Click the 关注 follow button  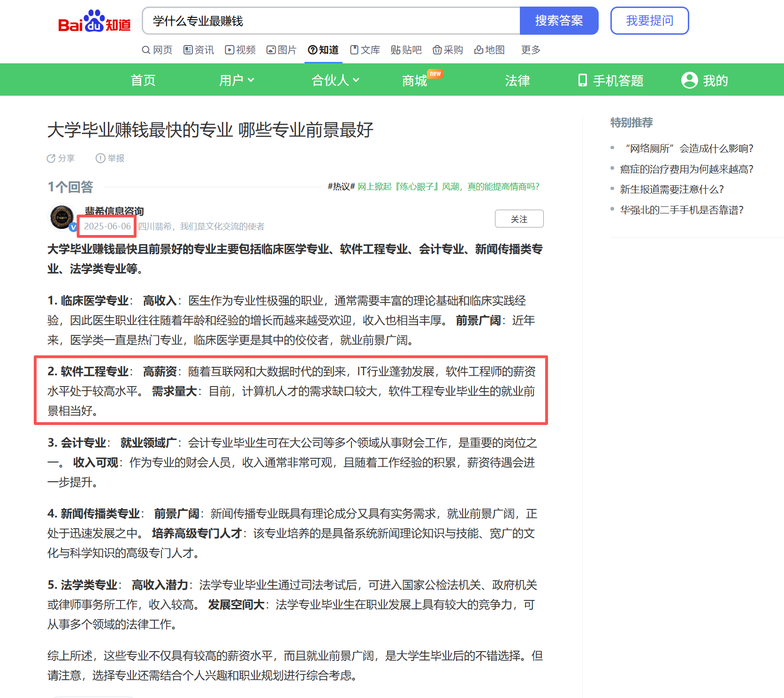(519, 218)
